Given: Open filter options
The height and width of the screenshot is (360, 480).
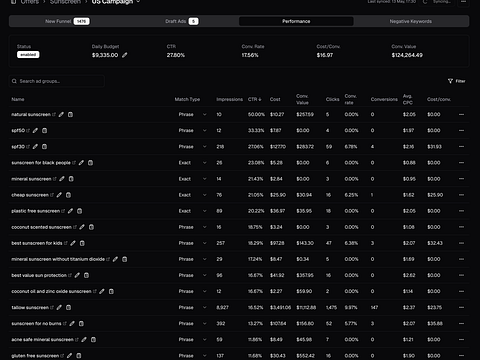Looking at the screenshot, I should pos(457,81).
